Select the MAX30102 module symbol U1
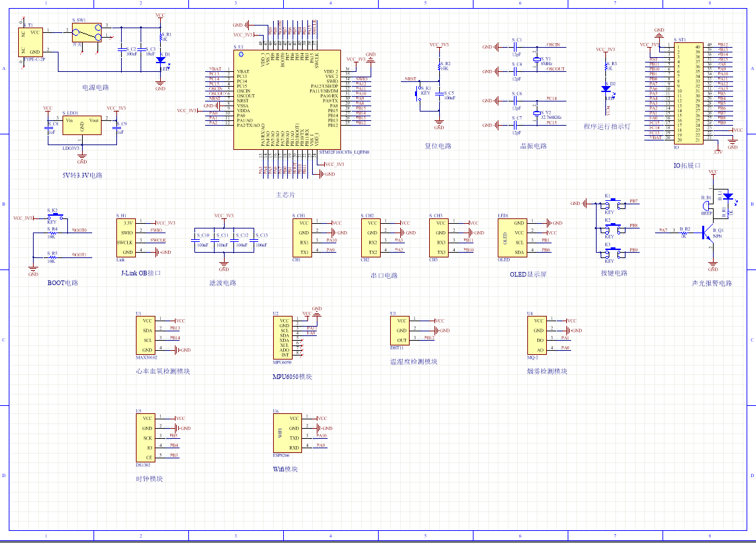The width and height of the screenshot is (756, 543). tap(146, 335)
